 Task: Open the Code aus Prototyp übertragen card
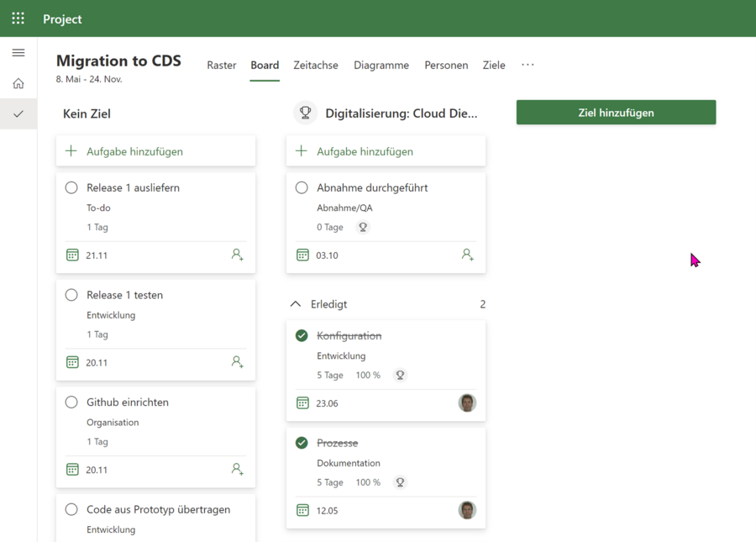158,510
